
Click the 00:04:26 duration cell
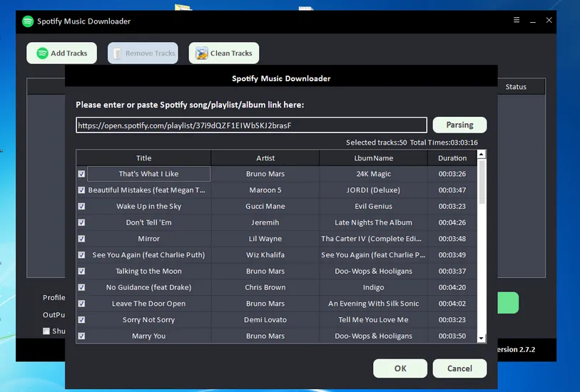tap(452, 222)
